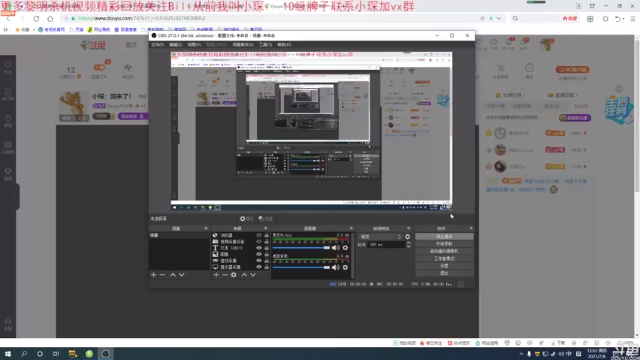Click the Cortana circle icon on the taskbar
This screenshot has height=360, width=640.
coord(40,354)
